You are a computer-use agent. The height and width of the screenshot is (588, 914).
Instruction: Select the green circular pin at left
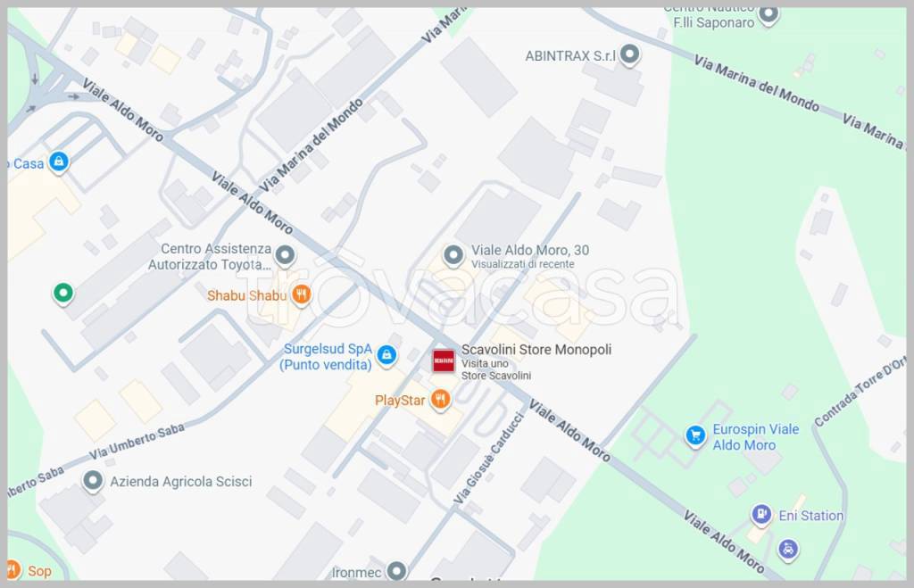point(63,294)
